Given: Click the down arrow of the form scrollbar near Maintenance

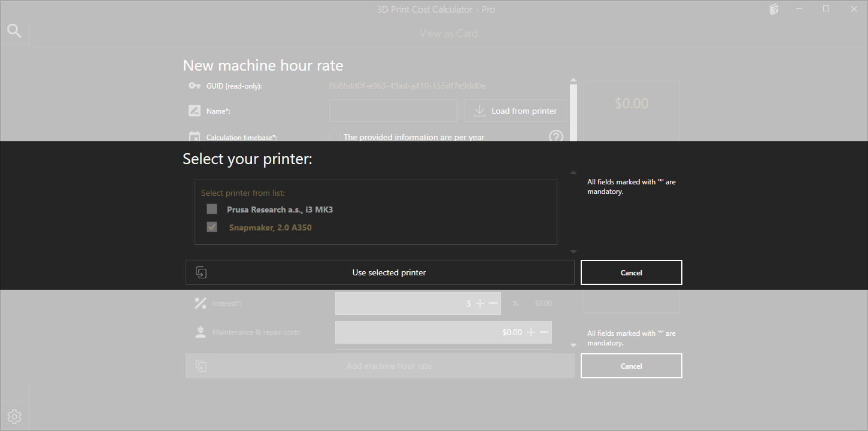Looking at the screenshot, I should coord(573,345).
